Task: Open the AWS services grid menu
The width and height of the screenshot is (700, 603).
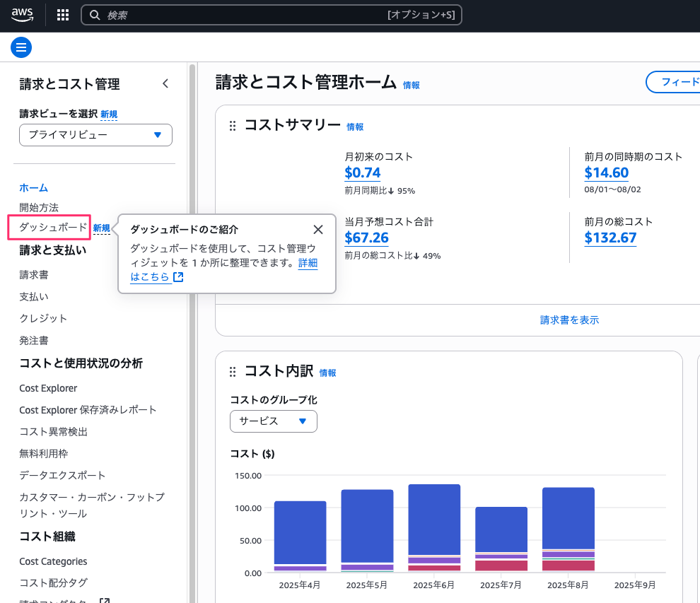Action: coord(63,15)
